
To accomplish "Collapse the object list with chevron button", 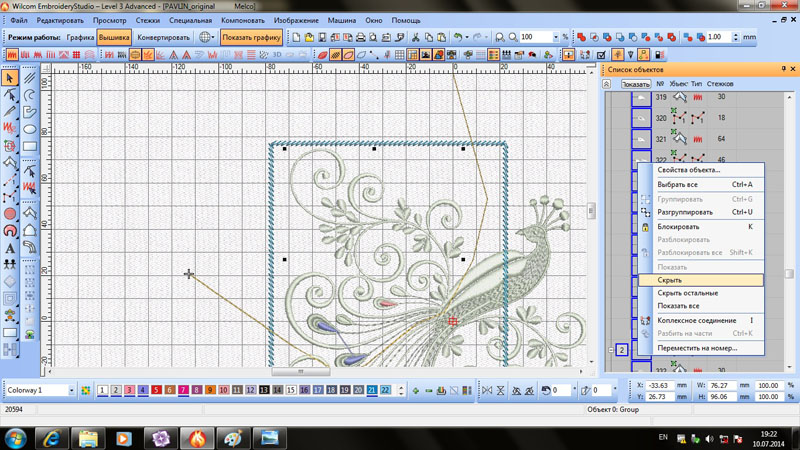I will click(607, 84).
